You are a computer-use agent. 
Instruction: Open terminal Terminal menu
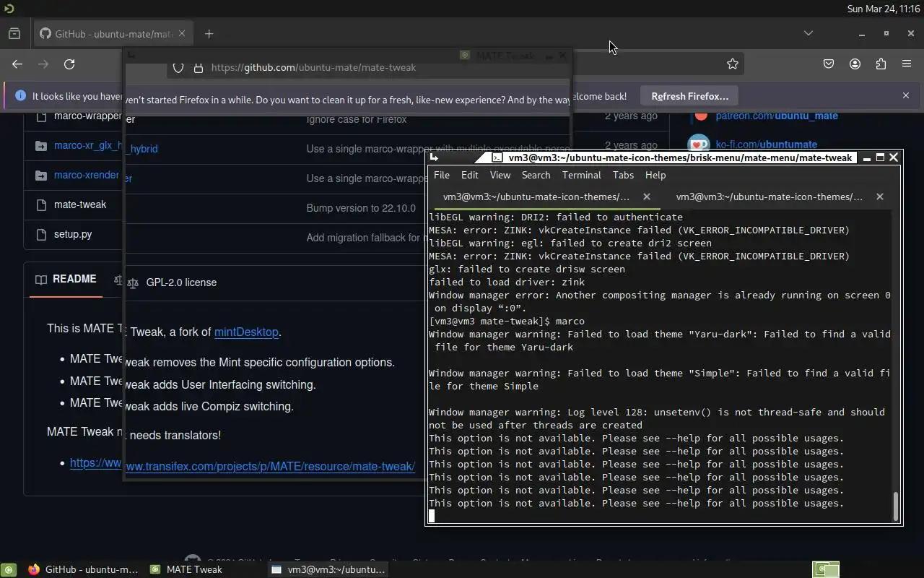(582, 175)
